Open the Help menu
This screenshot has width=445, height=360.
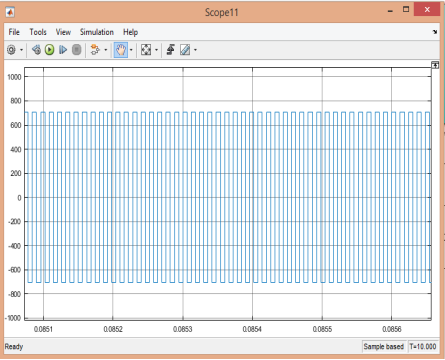pyautogui.click(x=130, y=32)
